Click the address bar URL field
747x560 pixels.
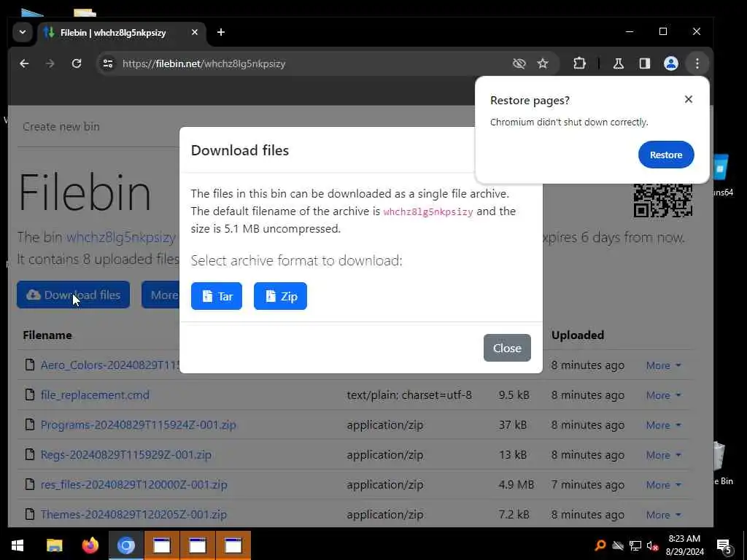305,63
